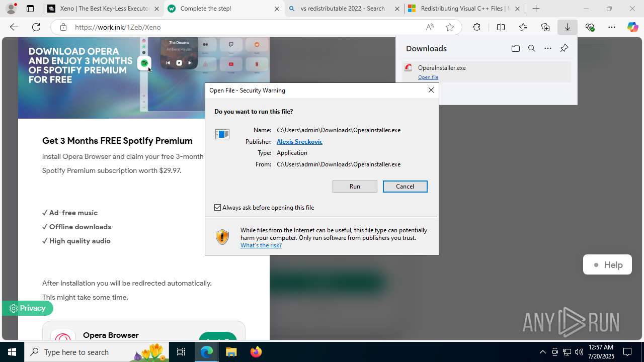Open Firefox from the taskbar
The height and width of the screenshot is (362, 644).
click(256, 352)
